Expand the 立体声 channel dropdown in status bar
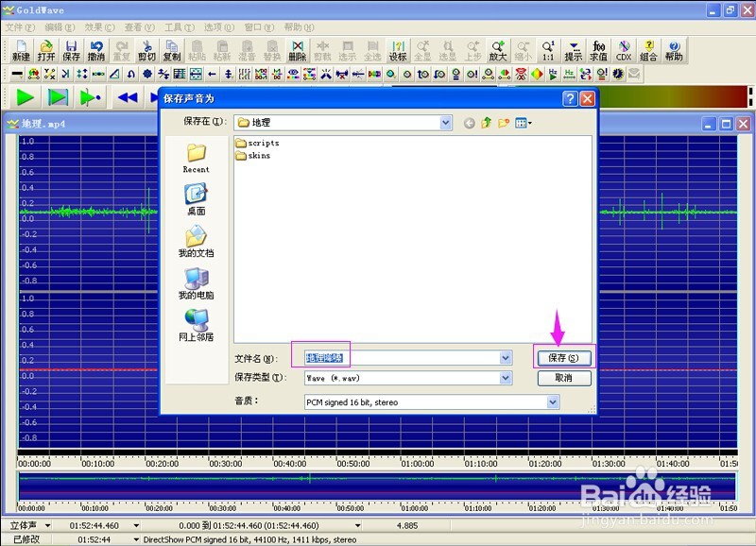Image resolution: width=756 pixels, height=546 pixels. click(x=48, y=525)
